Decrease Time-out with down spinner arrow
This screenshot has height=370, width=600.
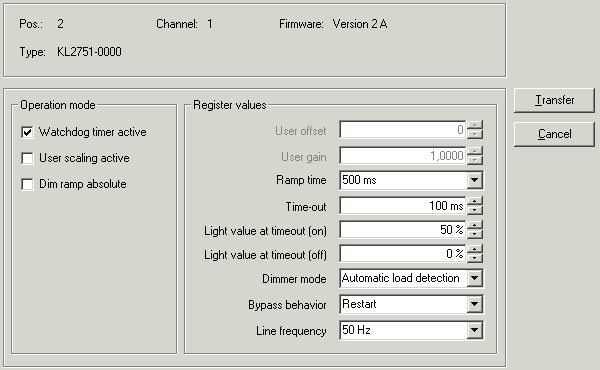click(475, 210)
